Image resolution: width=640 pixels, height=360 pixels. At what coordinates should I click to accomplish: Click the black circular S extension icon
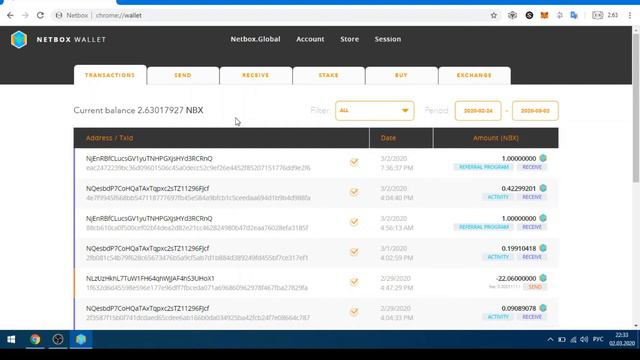[529, 16]
